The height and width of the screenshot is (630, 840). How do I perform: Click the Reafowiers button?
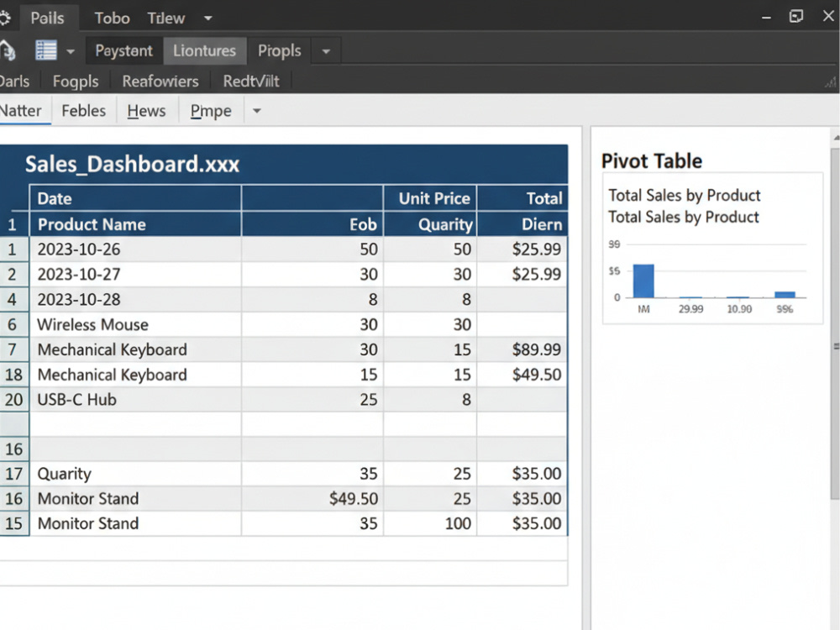tap(160, 81)
